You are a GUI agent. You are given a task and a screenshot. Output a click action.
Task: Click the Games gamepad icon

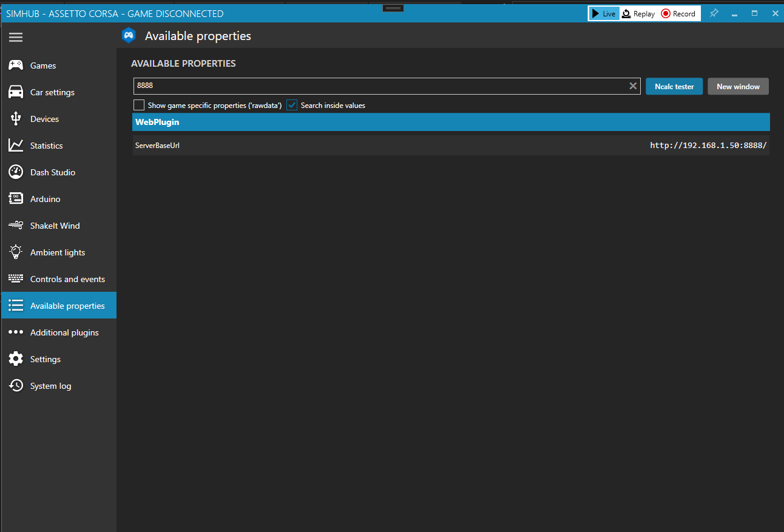pos(16,66)
